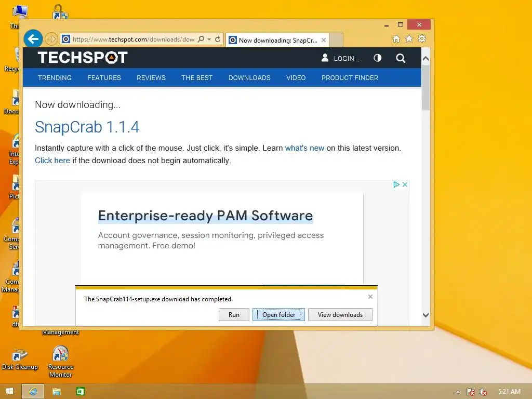This screenshot has height=399, width=532.
Task: Open the VIDEO menu item
Action: [x=296, y=78]
